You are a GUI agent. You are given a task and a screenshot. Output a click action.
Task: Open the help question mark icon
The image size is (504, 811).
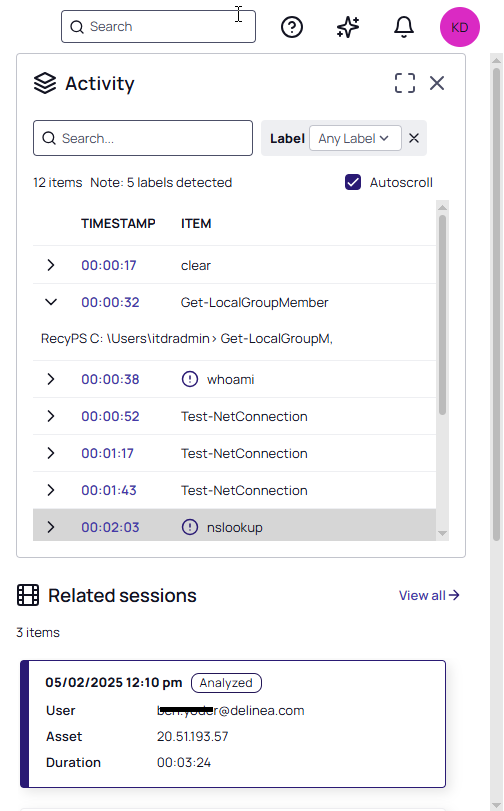[292, 27]
